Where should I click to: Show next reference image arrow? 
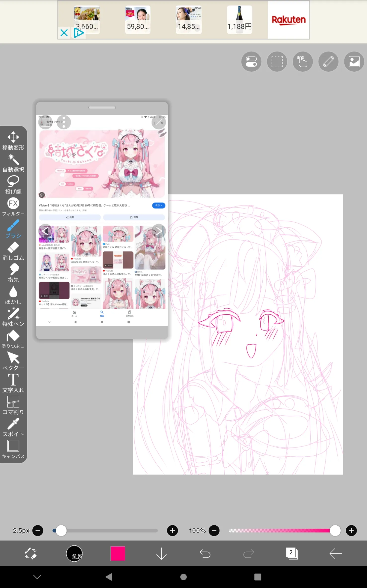pyautogui.click(x=159, y=231)
